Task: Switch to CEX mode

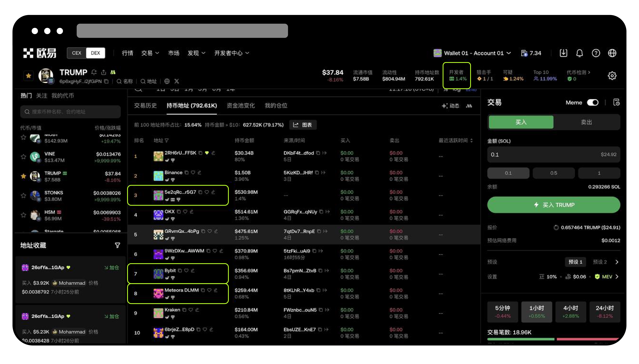Action: [77, 53]
